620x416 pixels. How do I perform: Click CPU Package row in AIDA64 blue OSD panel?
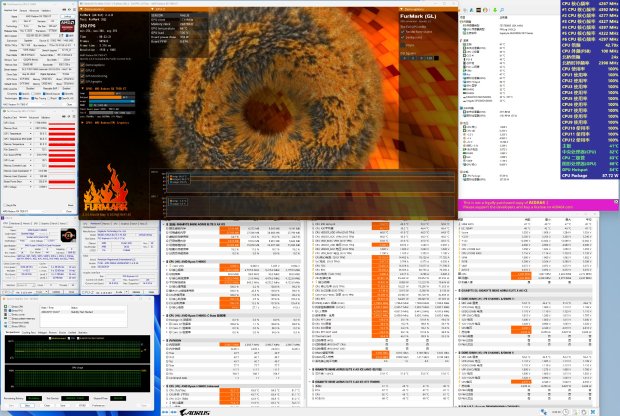(590, 175)
